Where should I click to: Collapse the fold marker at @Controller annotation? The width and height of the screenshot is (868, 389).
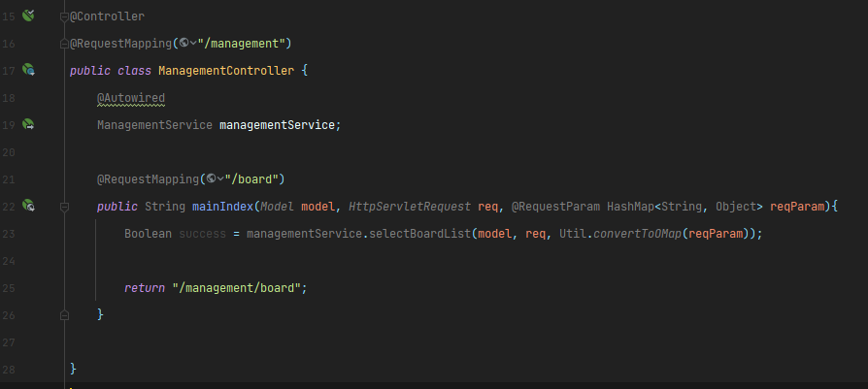(64, 16)
